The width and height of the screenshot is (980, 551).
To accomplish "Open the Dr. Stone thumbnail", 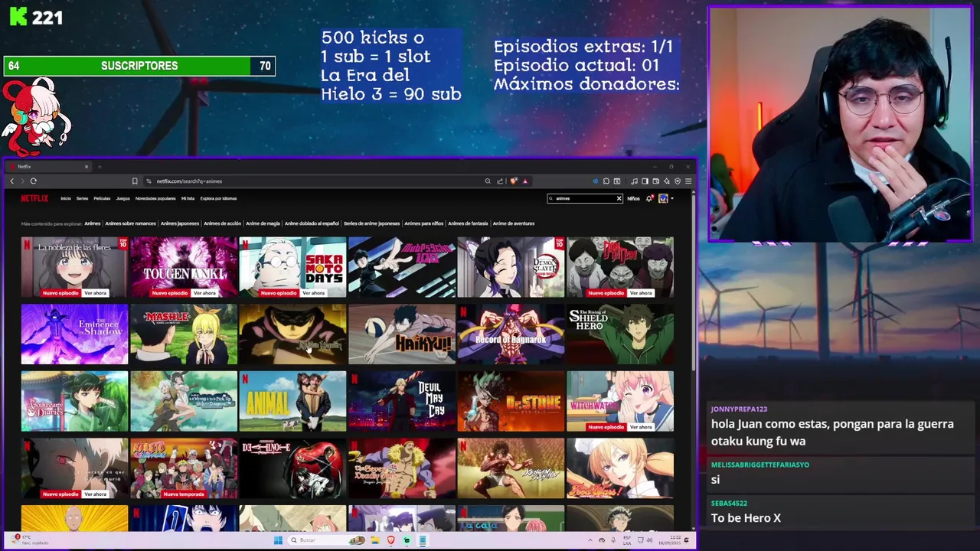I will (511, 402).
